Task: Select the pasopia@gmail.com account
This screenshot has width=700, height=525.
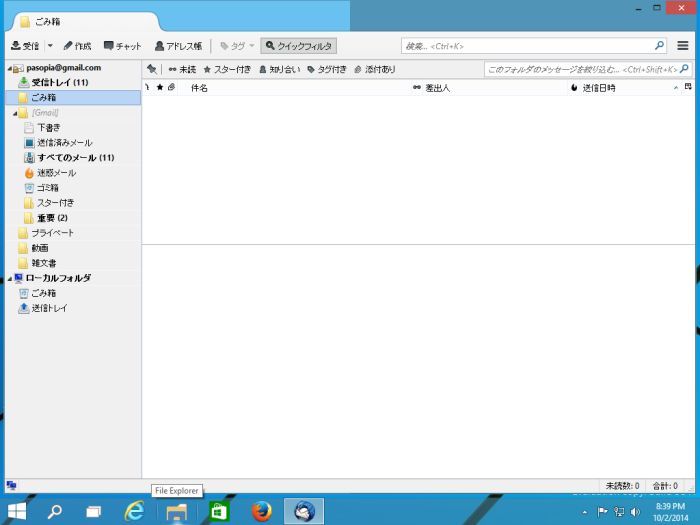Action: tap(63, 68)
